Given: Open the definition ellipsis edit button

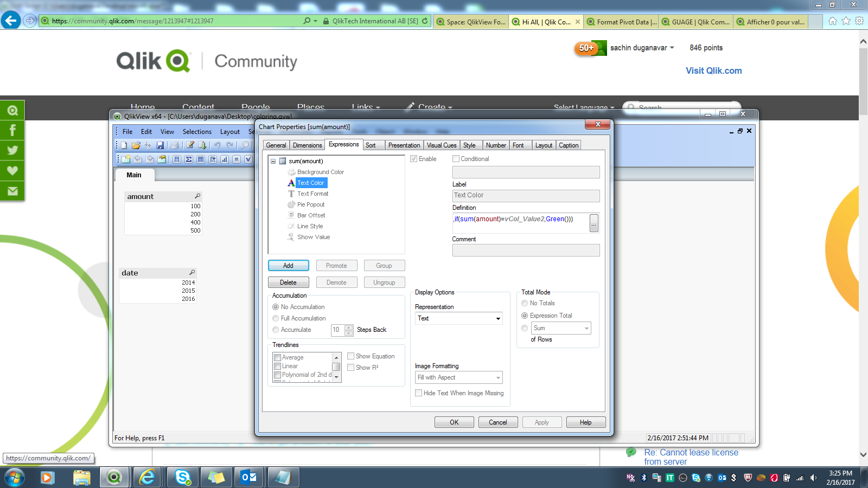Looking at the screenshot, I should coord(594,223).
